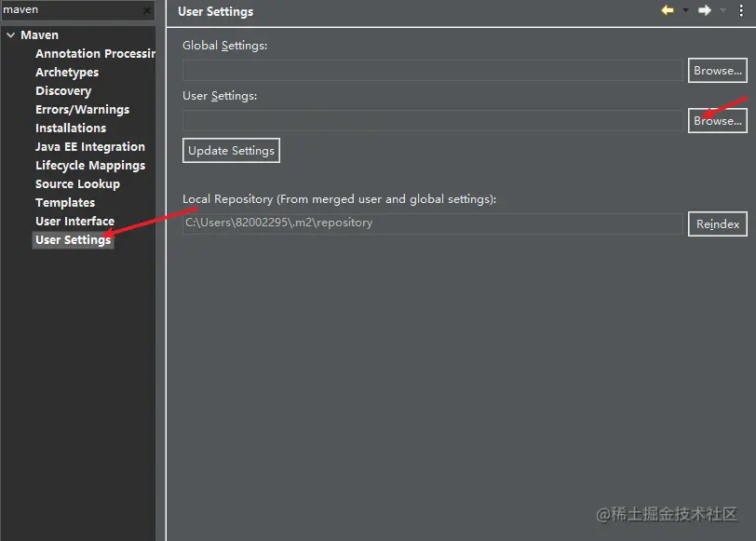Image resolution: width=756 pixels, height=541 pixels.
Task: Click the Local Repository path field
Action: click(x=433, y=223)
